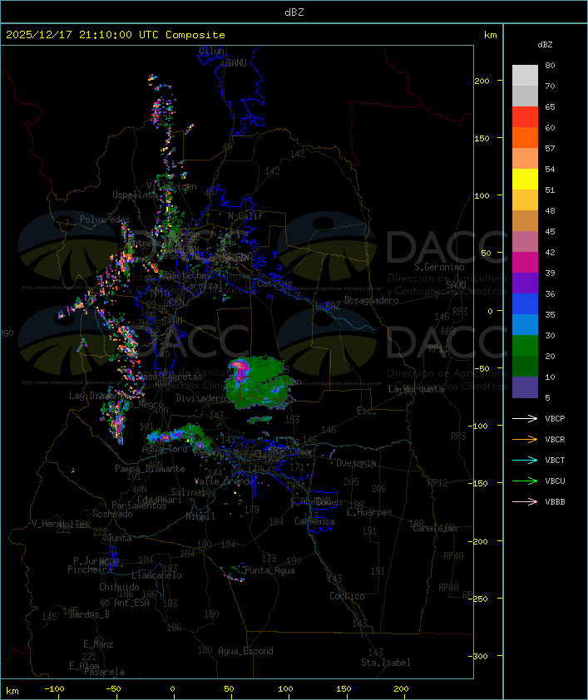Click the Chihuido map label
This screenshot has height=700, width=588.
click(119, 587)
